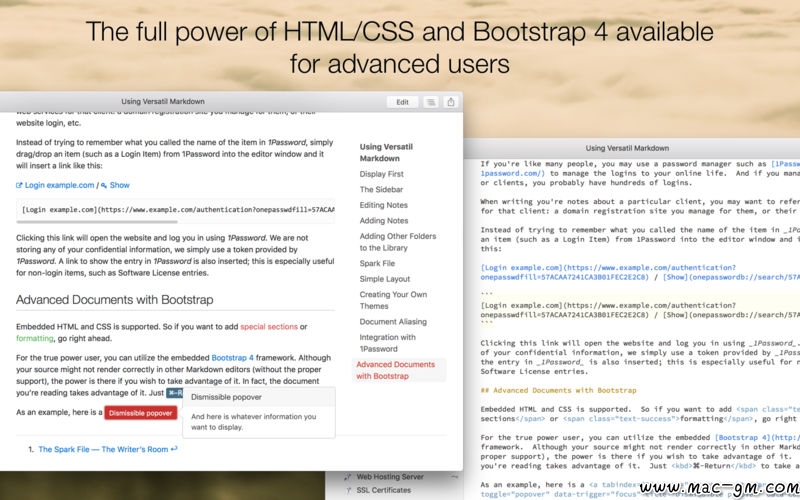This screenshot has height=500, width=800.
Task: Click the green 'formatting' text
Action: coord(35,338)
